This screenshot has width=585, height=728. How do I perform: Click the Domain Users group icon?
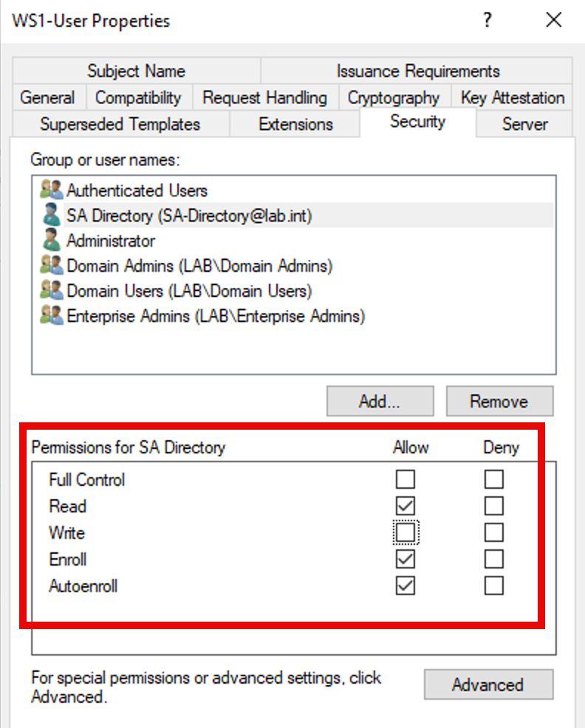tap(51, 291)
